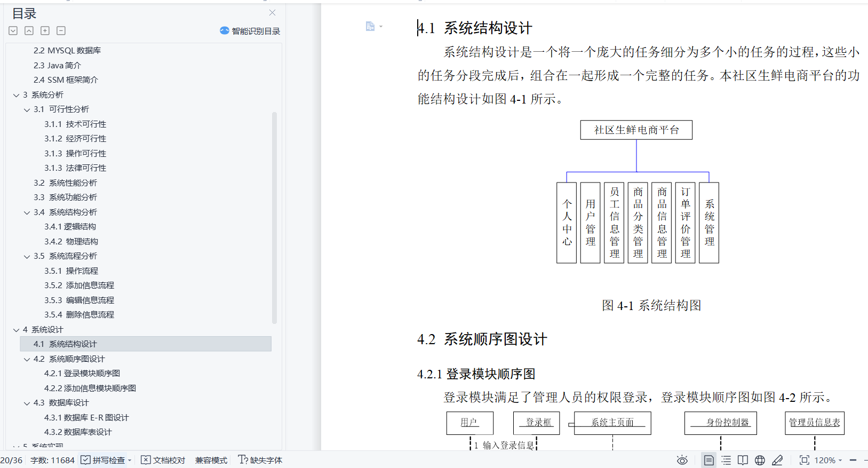Navigate to '4.3.1 数据库 E-R 图设计' entry
This screenshot has width=868, height=468.
coord(86,417)
